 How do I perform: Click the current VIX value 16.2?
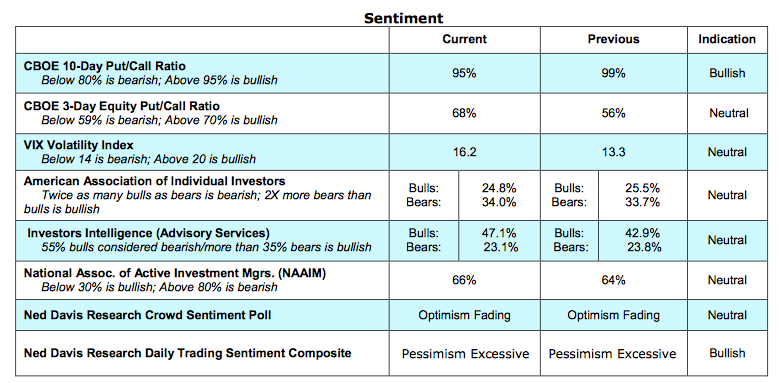click(x=465, y=152)
